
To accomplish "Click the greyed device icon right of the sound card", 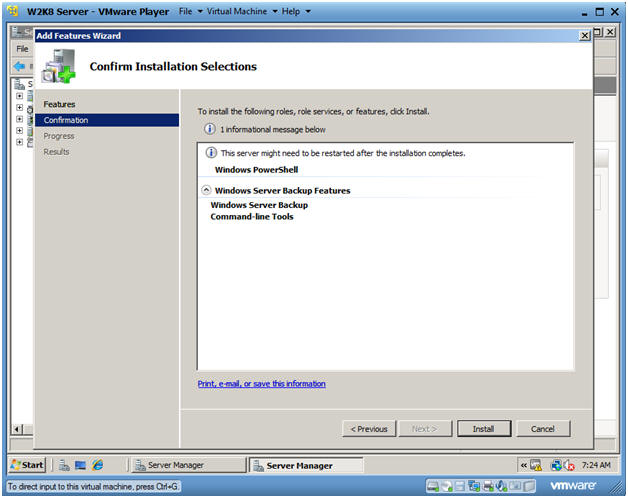I will (x=515, y=486).
